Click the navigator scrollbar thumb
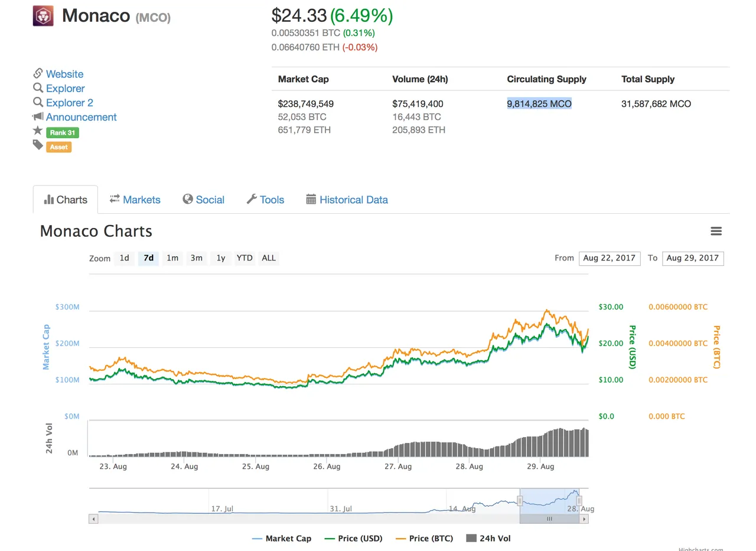756x551 pixels. point(549,519)
